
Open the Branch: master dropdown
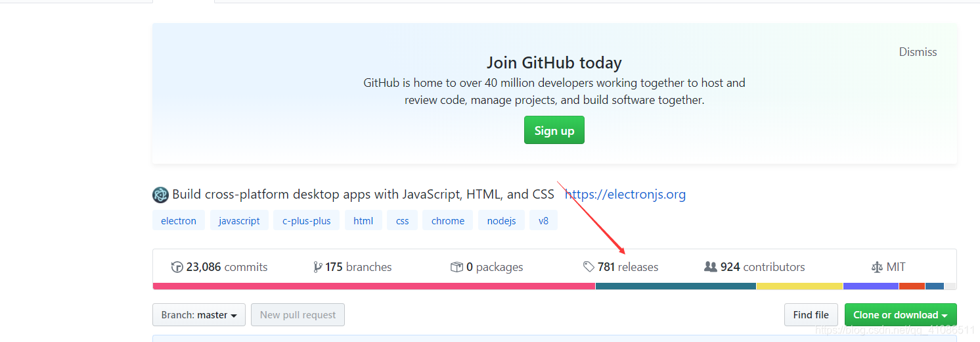[199, 315]
